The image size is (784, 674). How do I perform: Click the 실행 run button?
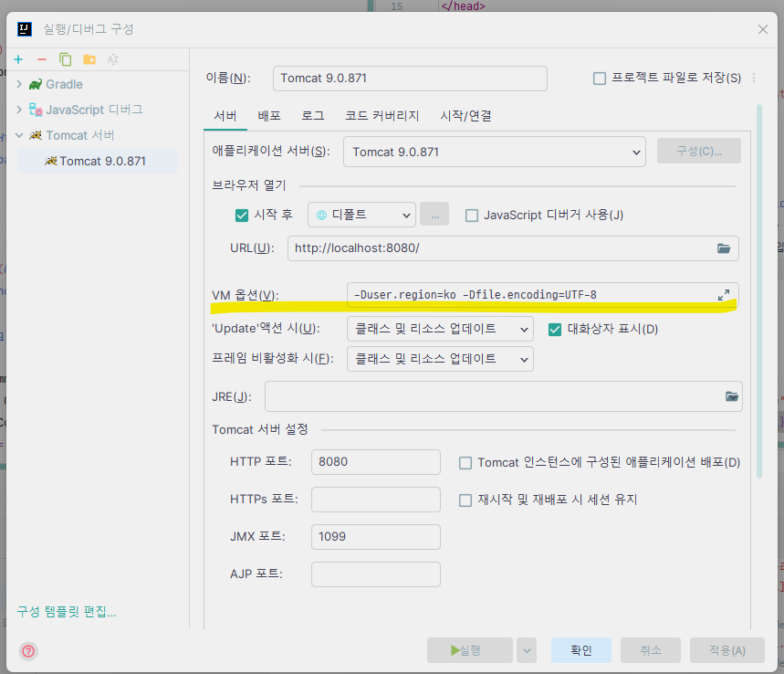(x=469, y=650)
